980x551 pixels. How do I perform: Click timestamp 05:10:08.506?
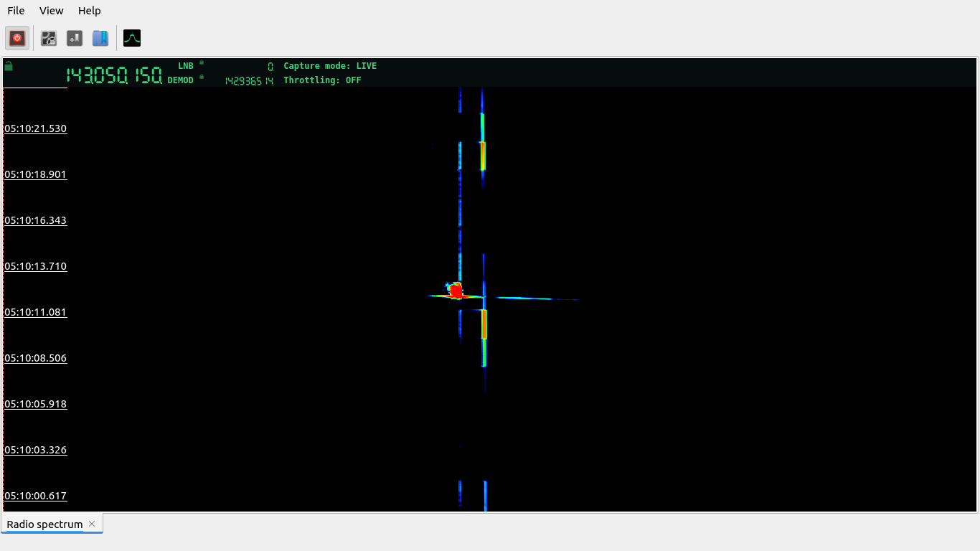click(35, 358)
